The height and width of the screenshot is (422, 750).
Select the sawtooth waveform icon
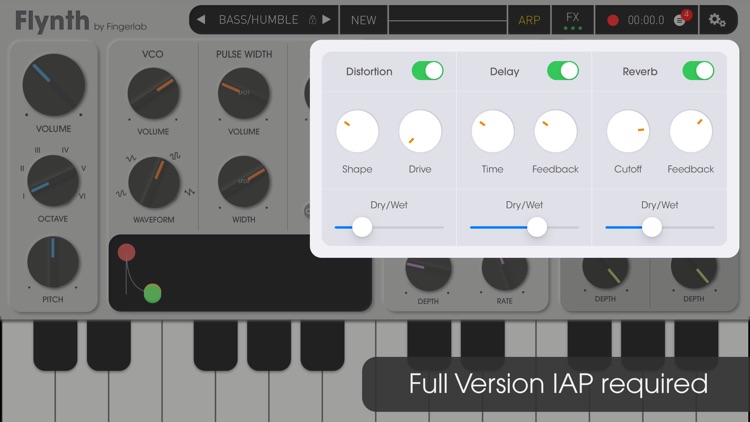tap(189, 192)
